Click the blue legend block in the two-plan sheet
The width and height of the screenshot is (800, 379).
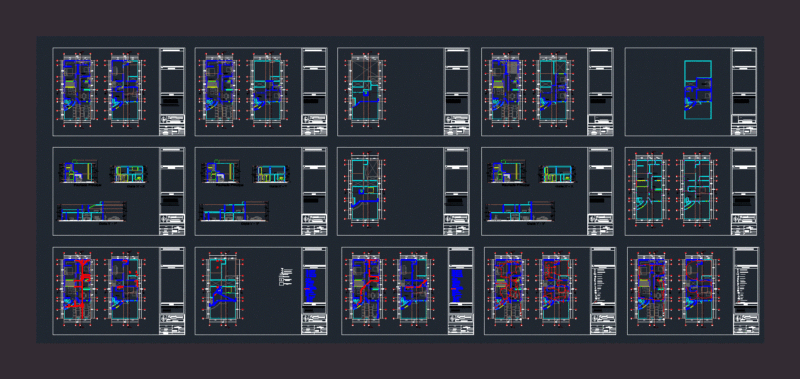[457, 285]
